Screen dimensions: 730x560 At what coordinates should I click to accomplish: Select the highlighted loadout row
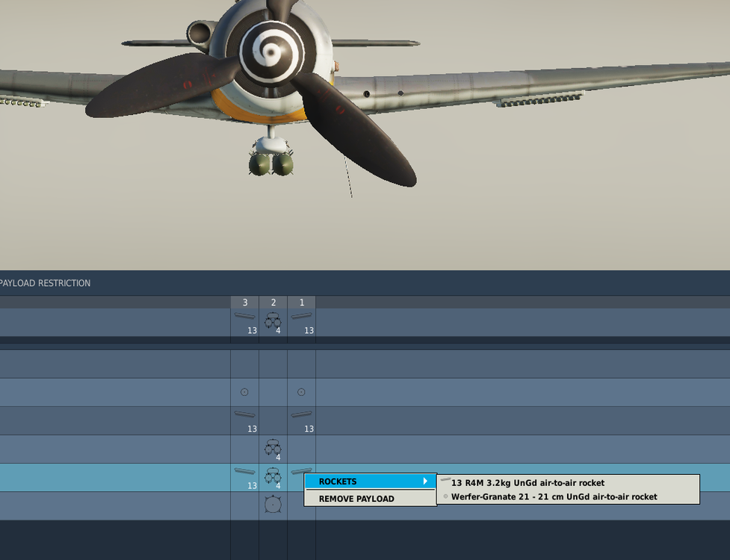coord(112,476)
